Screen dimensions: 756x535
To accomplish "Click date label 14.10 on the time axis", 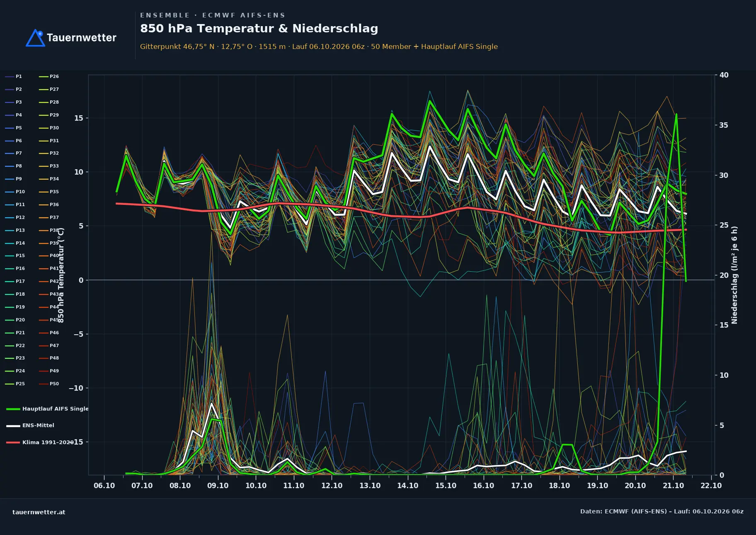I will pyautogui.click(x=408, y=486).
